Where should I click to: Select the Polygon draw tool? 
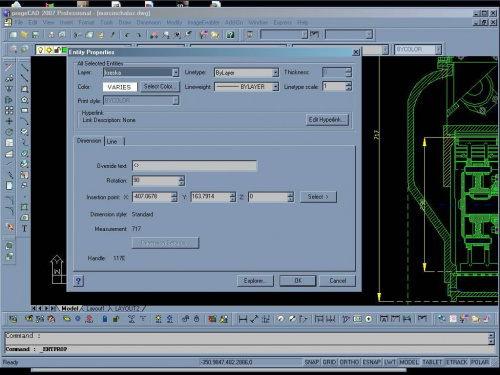25,100
